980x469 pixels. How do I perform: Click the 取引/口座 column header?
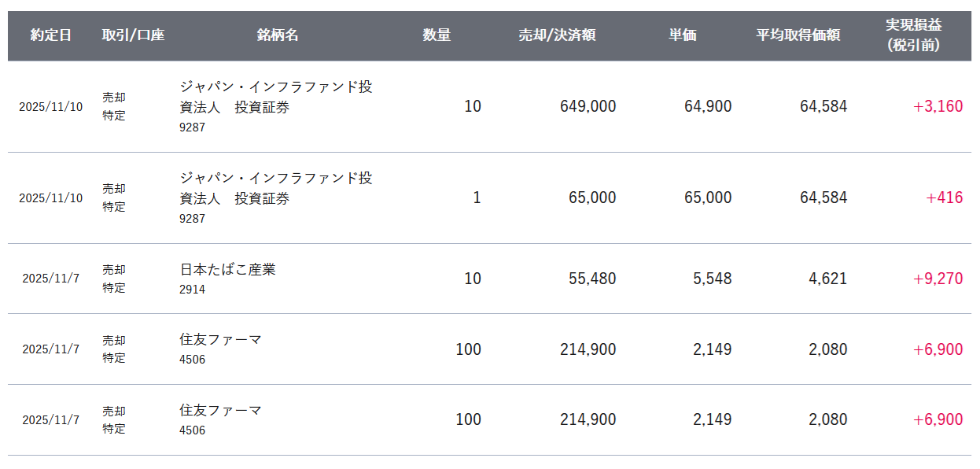(x=133, y=35)
